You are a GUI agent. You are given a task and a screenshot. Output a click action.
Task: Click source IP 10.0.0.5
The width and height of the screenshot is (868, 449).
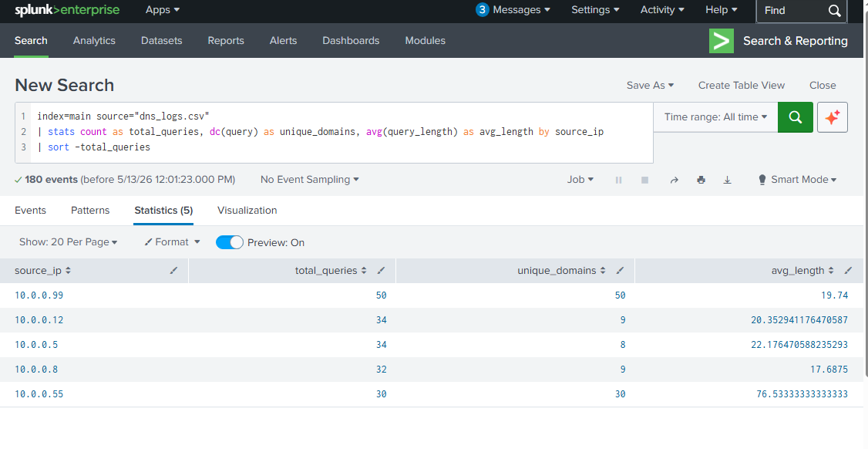tap(36, 345)
